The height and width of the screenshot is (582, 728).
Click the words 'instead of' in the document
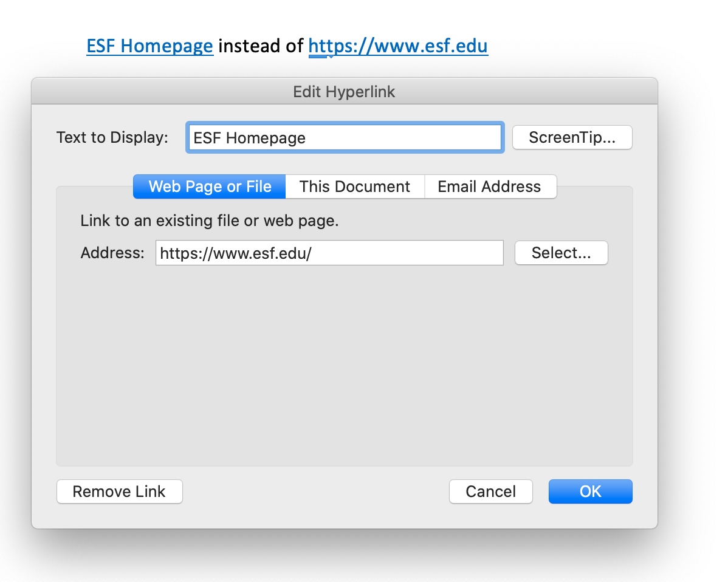[261, 46]
